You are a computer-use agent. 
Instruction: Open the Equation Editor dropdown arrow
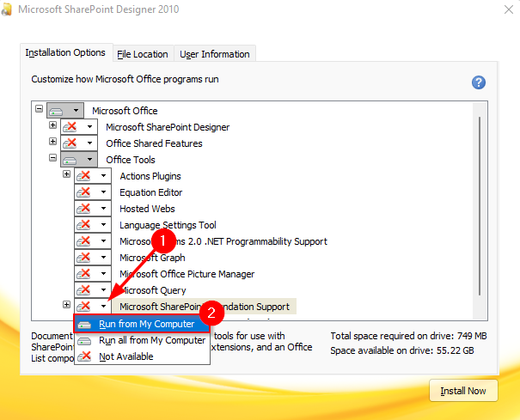click(x=104, y=192)
